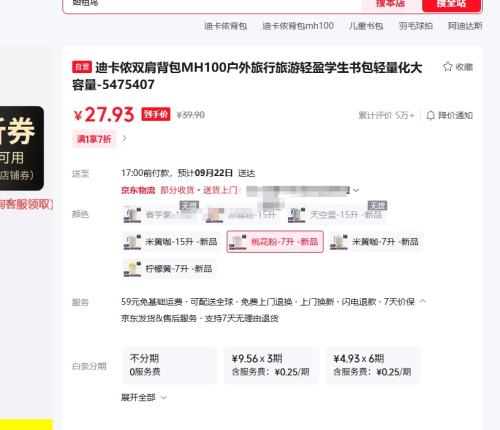The height and width of the screenshot is (430, 500).
Task: Click the 京东发货&售后服务 text
Action: [159, 318]
